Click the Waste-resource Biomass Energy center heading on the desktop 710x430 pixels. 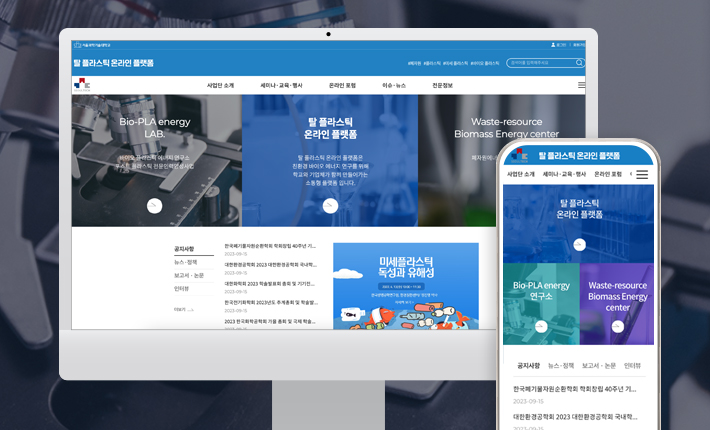click(506, 128)
